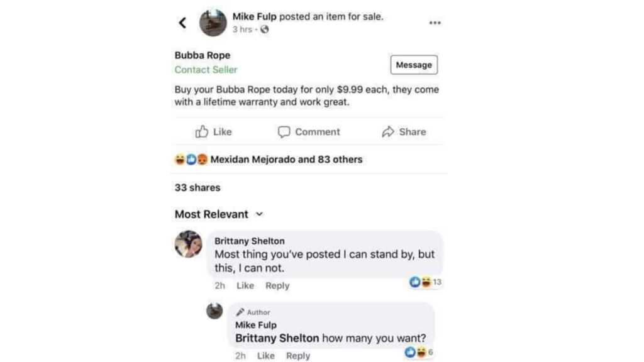
Task: Like Mike Fulp's comment reply
Action: [x=265, y=355]
